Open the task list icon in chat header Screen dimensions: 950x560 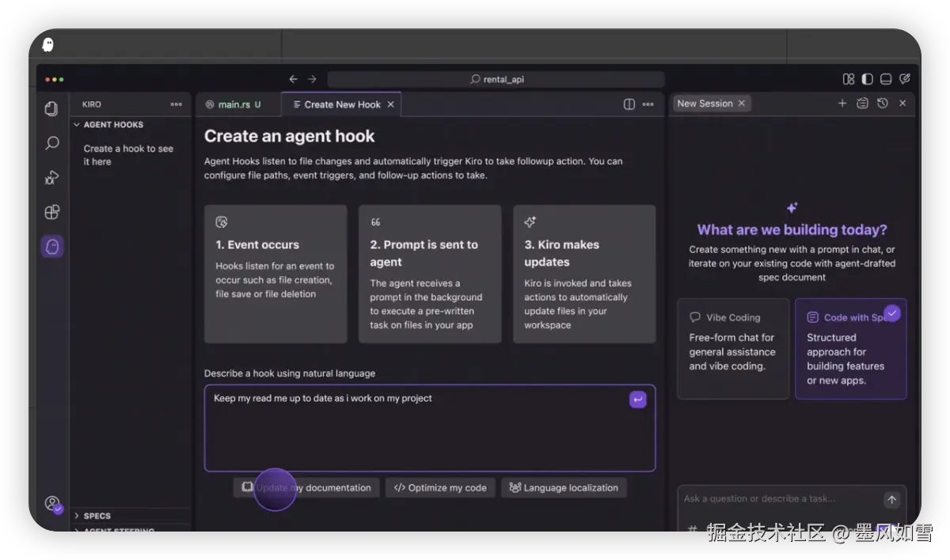point(862,104)
